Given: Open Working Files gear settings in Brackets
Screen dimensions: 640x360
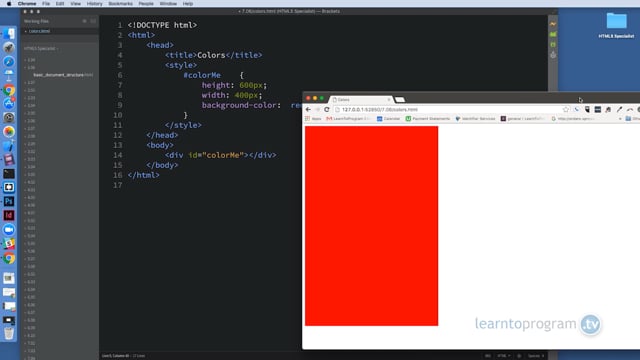Looking at the screenshot, I should (x=84, y=21).
